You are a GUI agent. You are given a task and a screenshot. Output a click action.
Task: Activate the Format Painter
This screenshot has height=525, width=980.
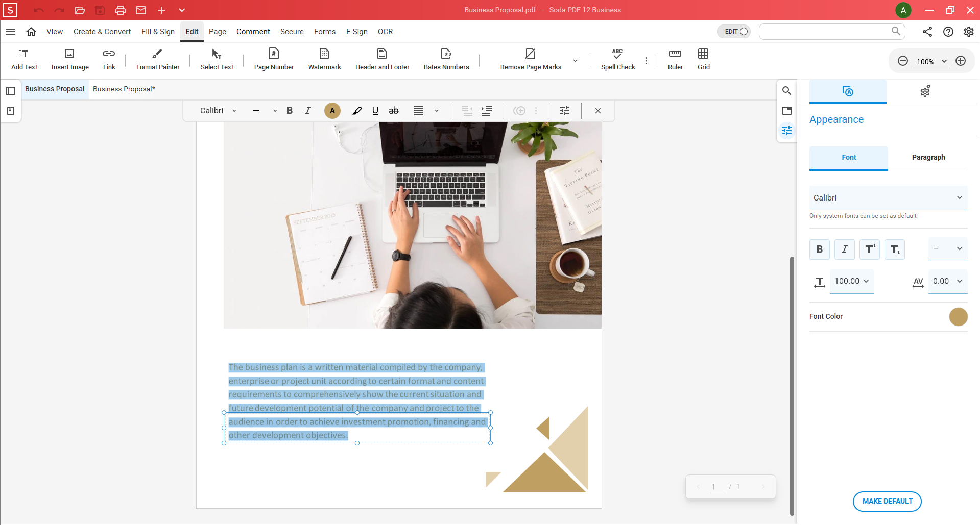tap(158, 60)
